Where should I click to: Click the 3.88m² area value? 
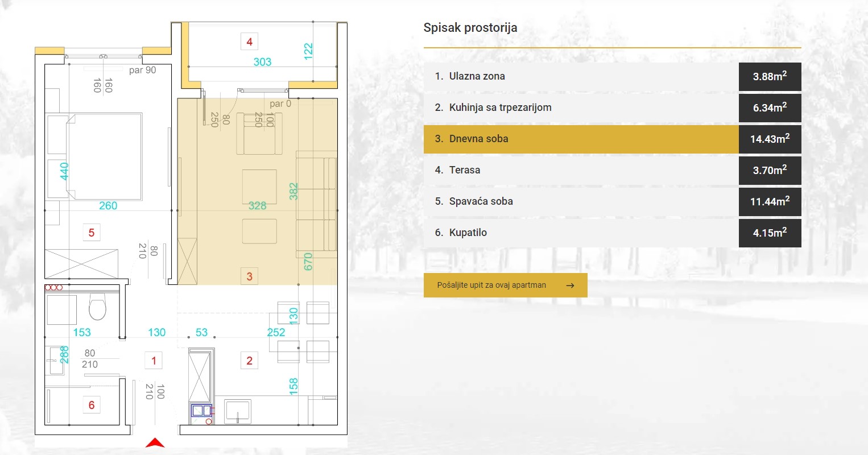click(x=770, y=77)
